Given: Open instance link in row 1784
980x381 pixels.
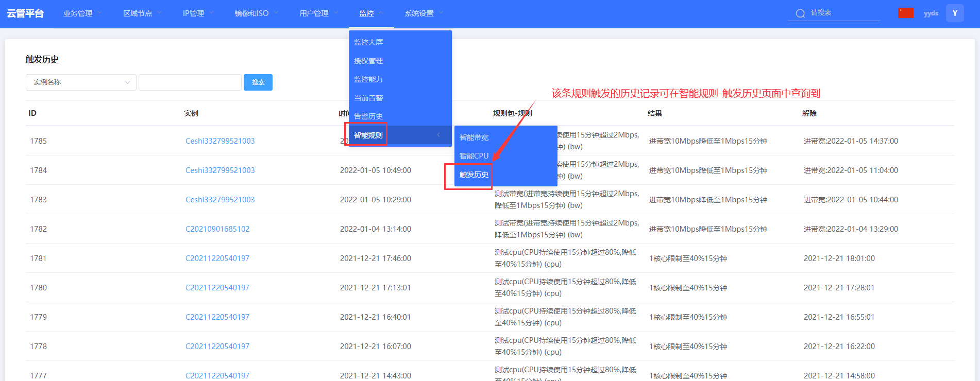Looking at the screenshot, I should [x=220, y=170].
